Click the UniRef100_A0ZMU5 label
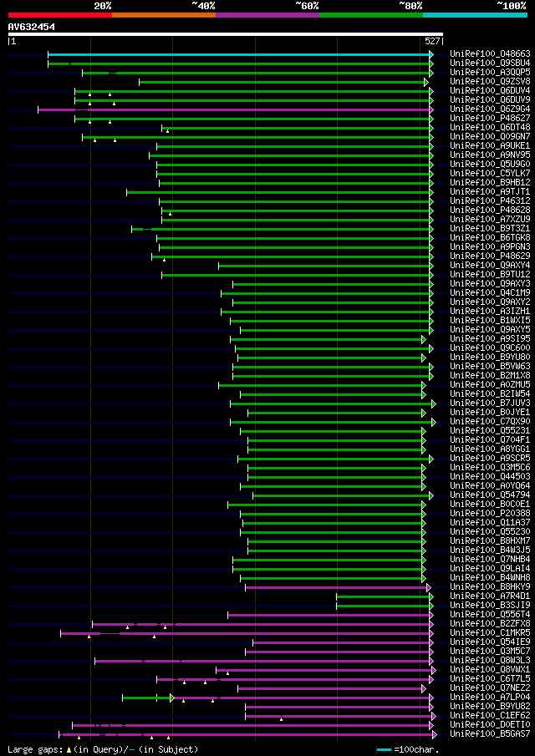This screenshot has width=535, height=756. point(490,385)
